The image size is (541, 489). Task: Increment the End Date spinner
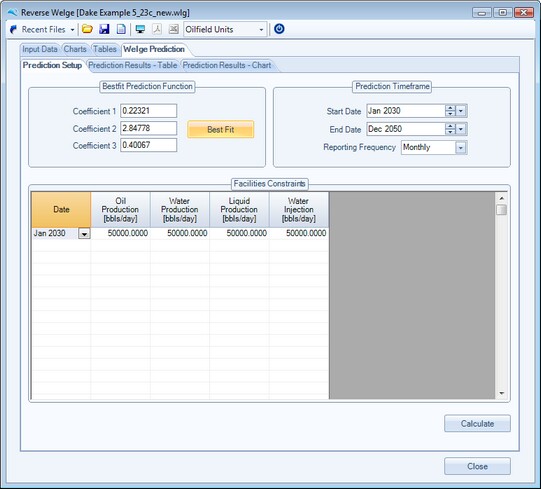pyautogui.click(x=450, y=126)
